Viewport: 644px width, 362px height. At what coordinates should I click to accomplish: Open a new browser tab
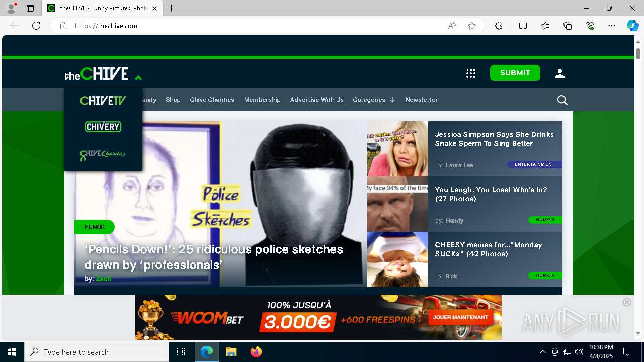(x=172, y=8)
